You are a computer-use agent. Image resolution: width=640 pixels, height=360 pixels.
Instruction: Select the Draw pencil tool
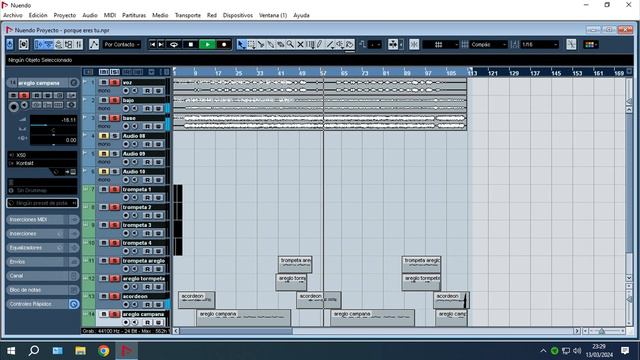tap(320, 44)
